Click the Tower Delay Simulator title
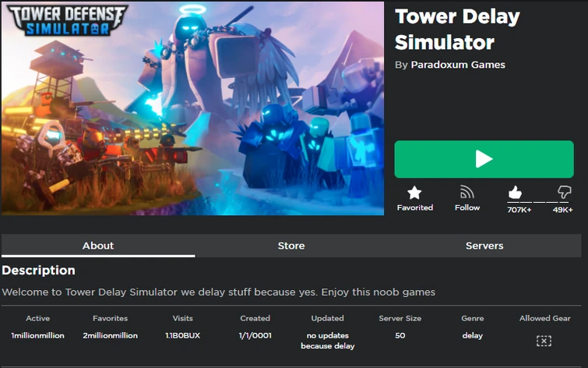The height and width of the screenshot is (368, 588). [457, 30]
